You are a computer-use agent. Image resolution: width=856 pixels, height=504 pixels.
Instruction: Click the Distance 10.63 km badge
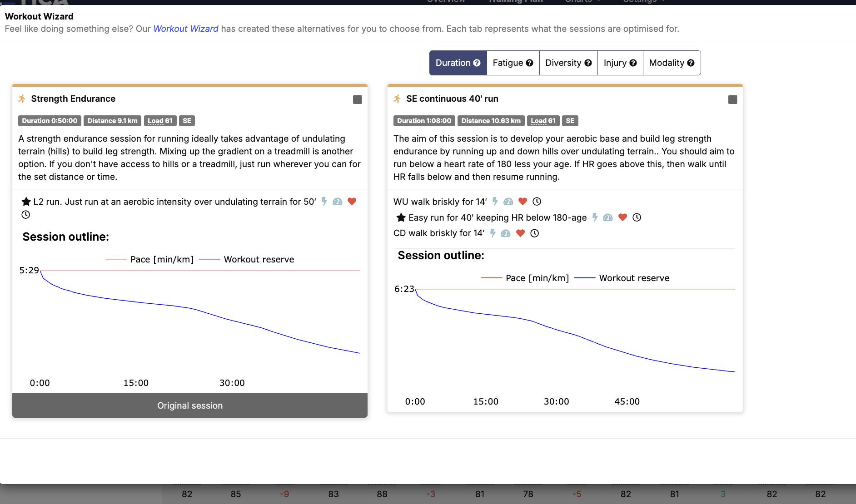tap(491, 121)
